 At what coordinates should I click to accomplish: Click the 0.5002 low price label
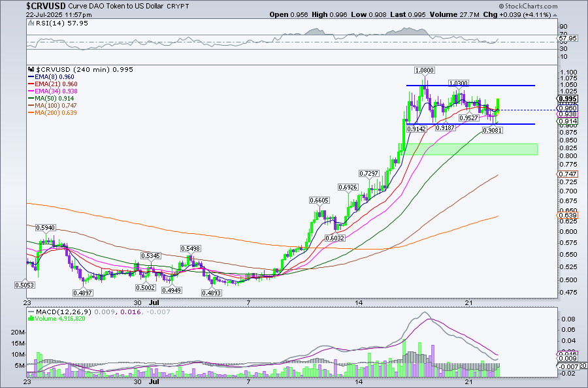point(146,287)
